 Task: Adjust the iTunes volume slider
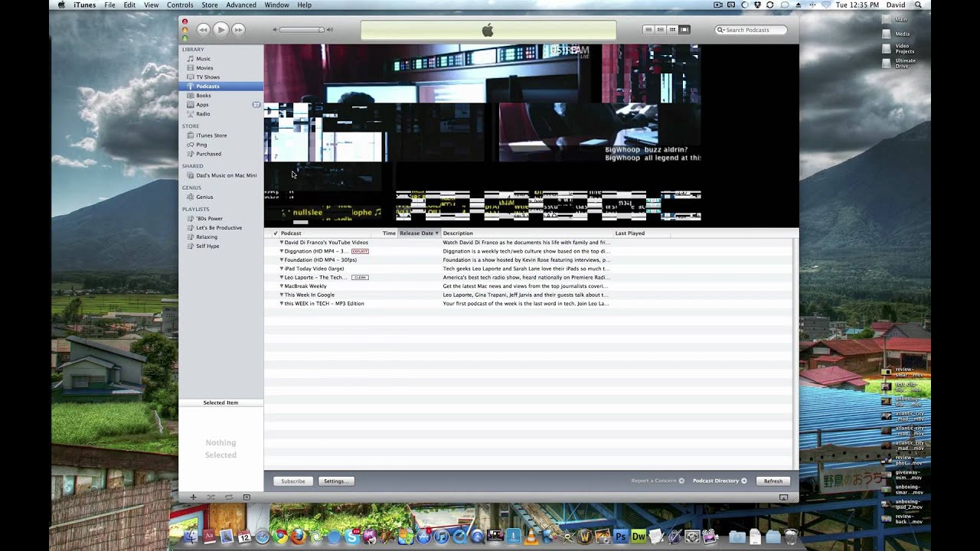tap(300, 30)
